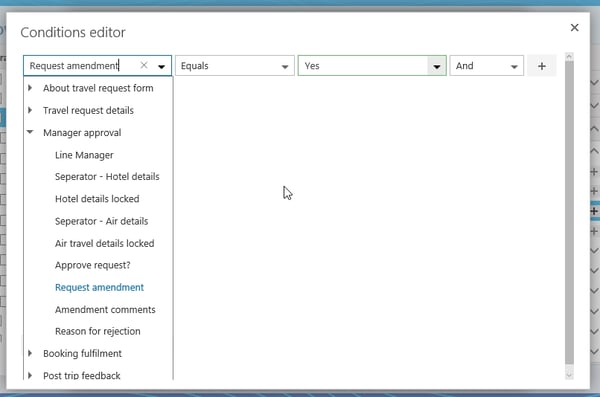The image size is (600, 397).
Task: Clear the Request amendment field selection
Action: (144, 65)
